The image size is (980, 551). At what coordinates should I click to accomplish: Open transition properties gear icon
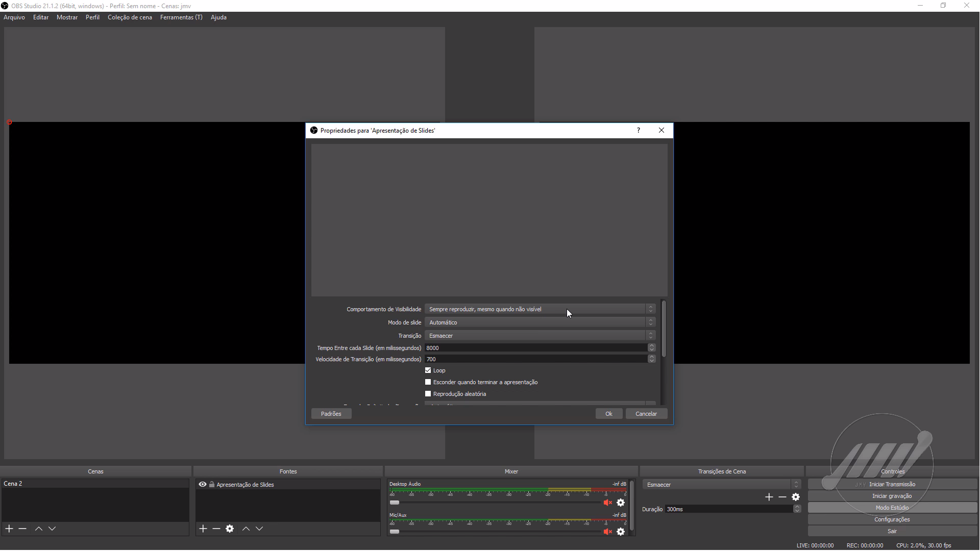pos(796,497)
